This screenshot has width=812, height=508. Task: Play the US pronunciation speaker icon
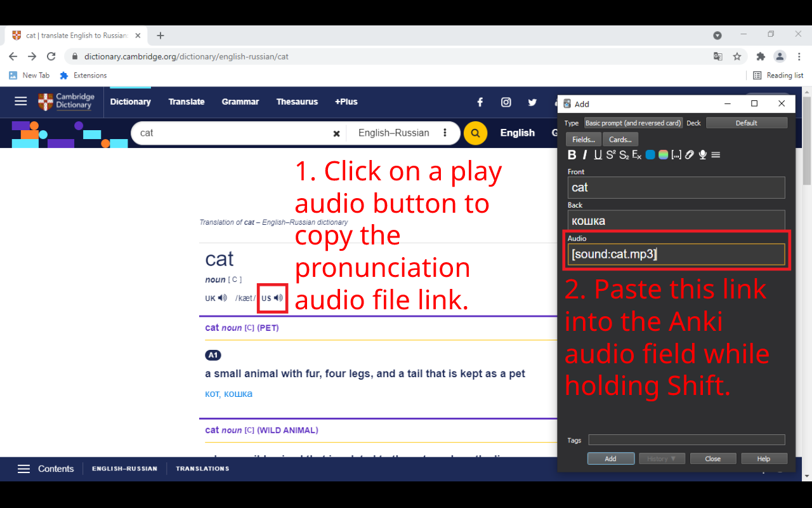pyautogui.click(x=277, y=298)
